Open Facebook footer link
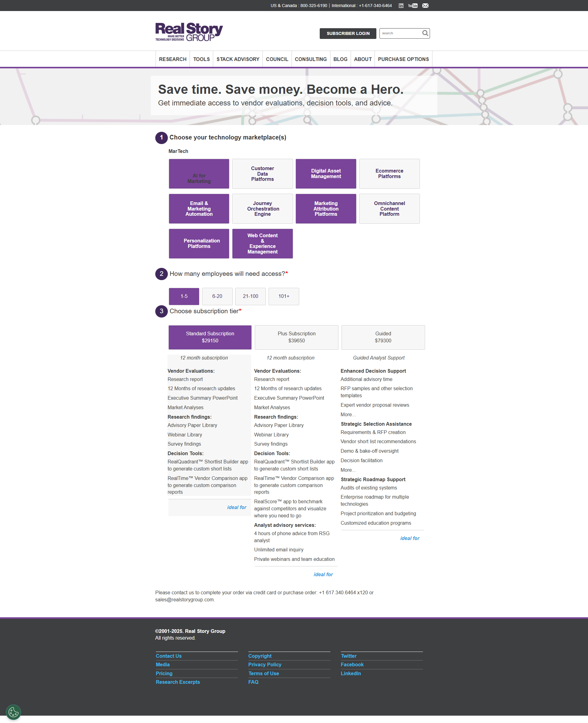588x723 pixels. (352, 665)
